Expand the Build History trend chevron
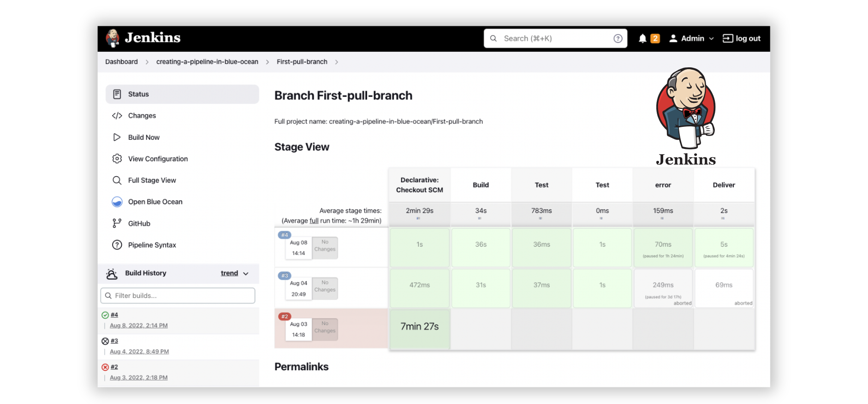 246,273
